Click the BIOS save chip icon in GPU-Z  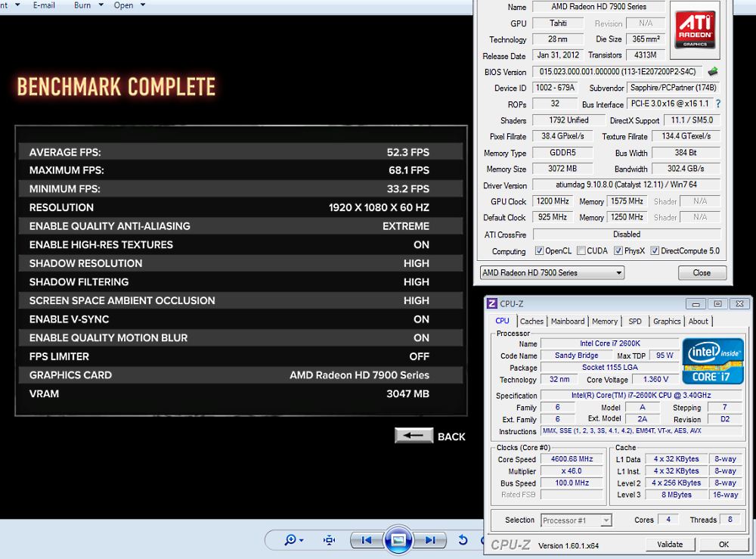713,72
